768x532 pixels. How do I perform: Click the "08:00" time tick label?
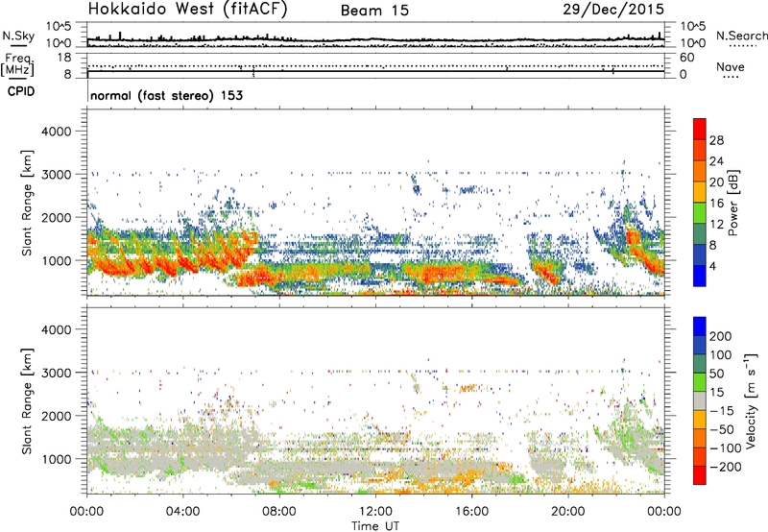(279, 512)
